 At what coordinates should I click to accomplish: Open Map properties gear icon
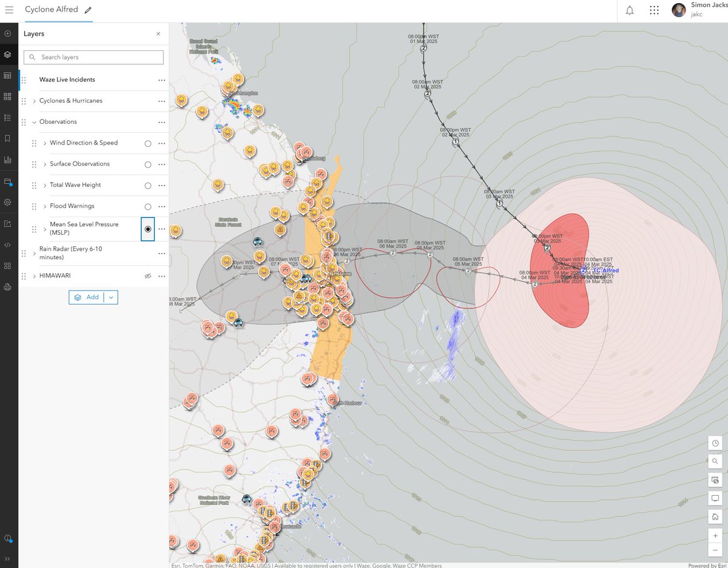(8, 202)
